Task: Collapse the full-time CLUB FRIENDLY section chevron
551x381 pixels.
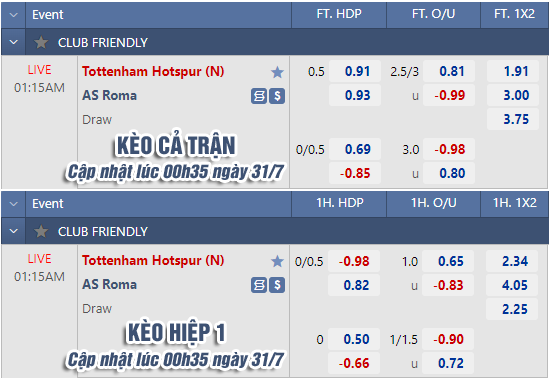Action: point(13,42)
